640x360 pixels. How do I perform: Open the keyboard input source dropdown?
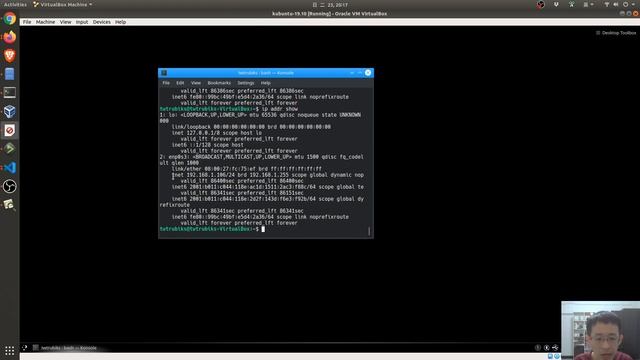588,4
